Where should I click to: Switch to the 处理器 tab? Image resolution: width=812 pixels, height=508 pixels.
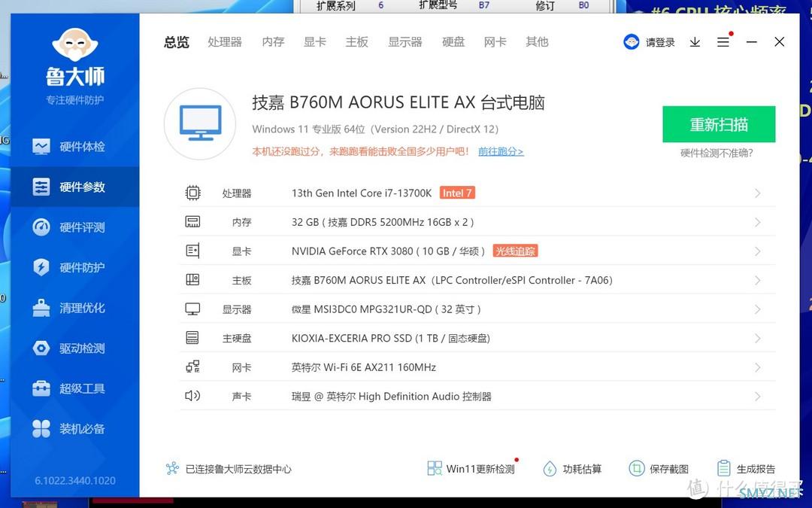(x=225, y=42)
